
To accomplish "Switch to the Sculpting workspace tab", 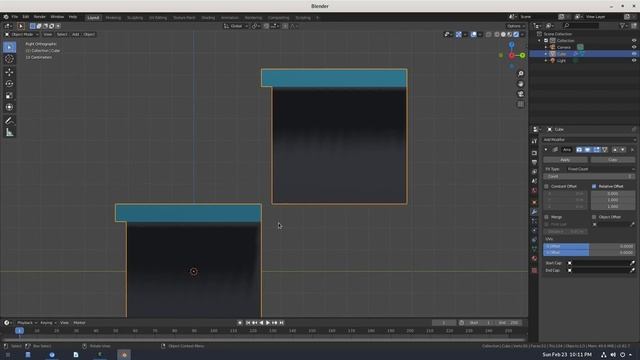I will point(135,18).
